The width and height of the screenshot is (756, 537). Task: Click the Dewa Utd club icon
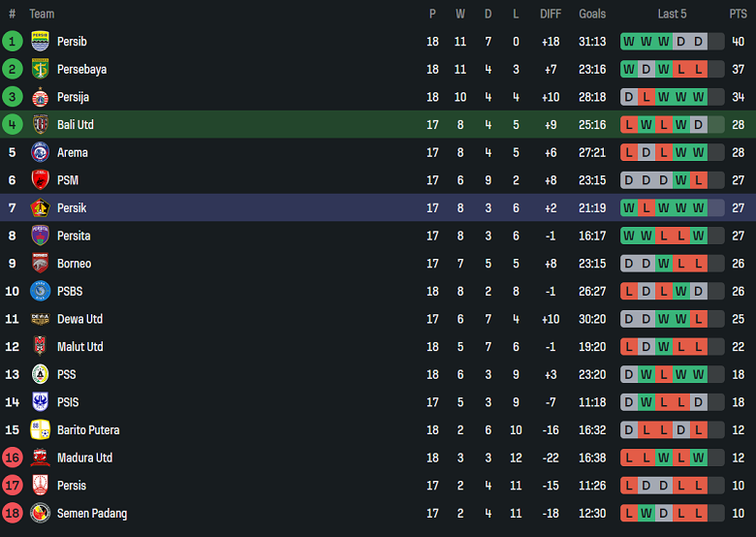tap(40, 319)
